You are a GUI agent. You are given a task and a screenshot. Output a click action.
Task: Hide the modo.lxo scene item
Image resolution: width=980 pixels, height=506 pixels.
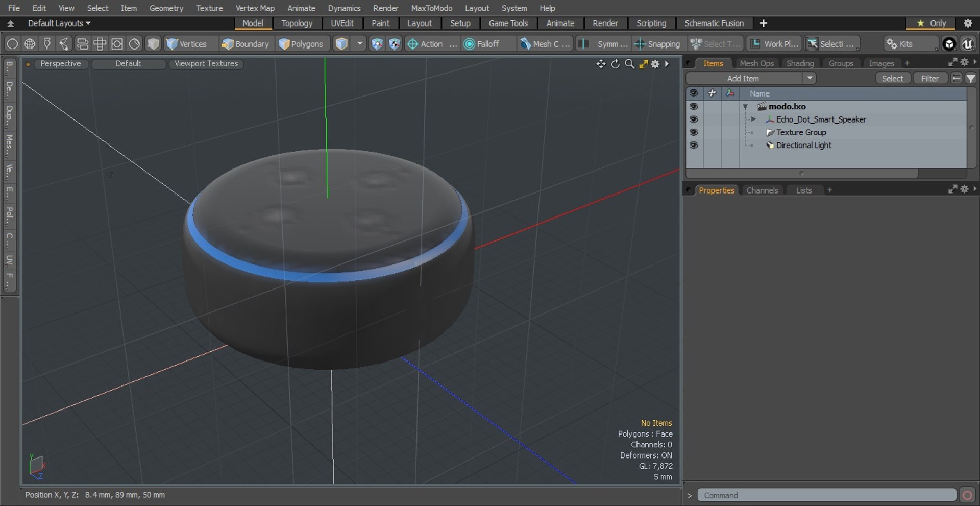click(x=694, y=106)
